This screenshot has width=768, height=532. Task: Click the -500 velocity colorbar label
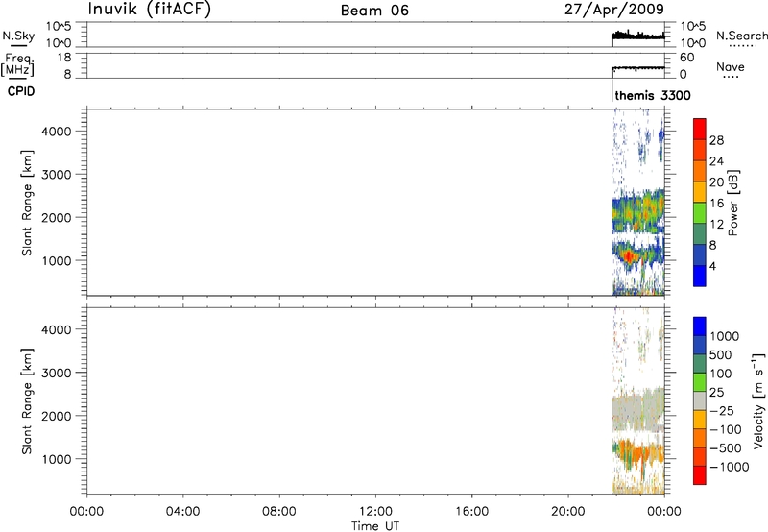coord(726,447)
